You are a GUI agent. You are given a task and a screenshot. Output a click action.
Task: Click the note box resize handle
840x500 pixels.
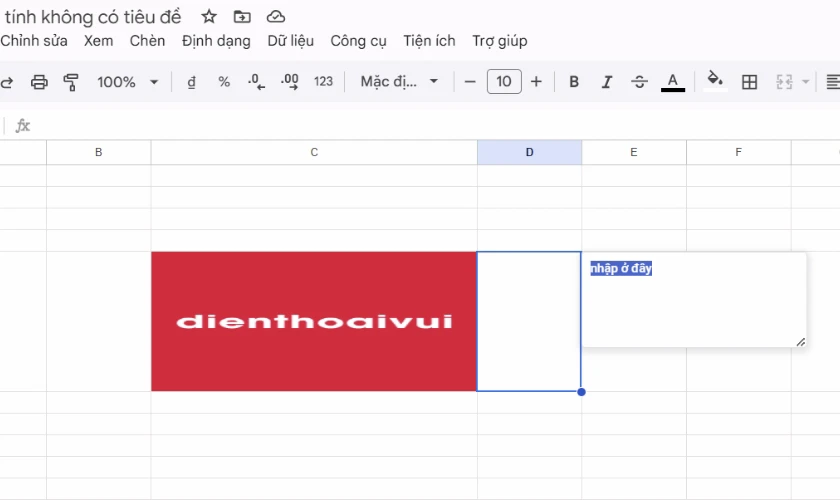[800, 342]
